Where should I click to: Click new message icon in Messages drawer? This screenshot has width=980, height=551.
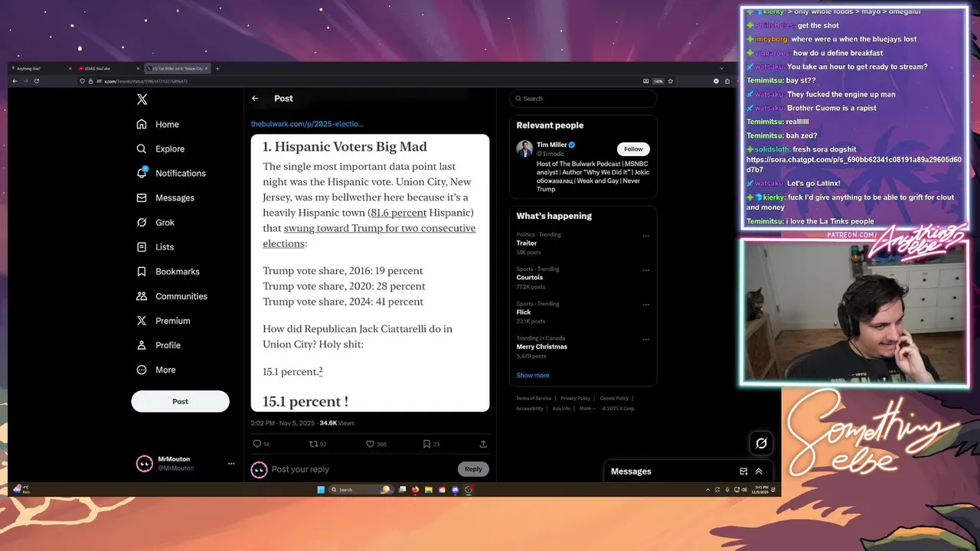click(743, 471)
